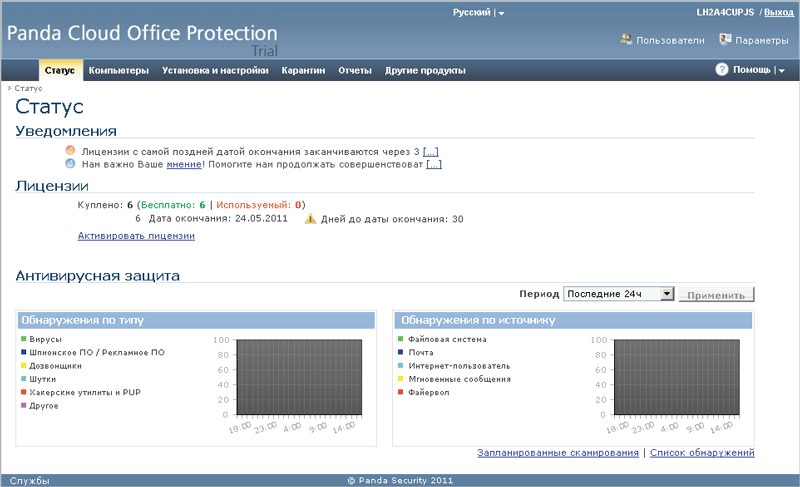The width and height of the screenshot is (800, 487).
Task: Click the Help question mark icon
Action: coord(721,69)
